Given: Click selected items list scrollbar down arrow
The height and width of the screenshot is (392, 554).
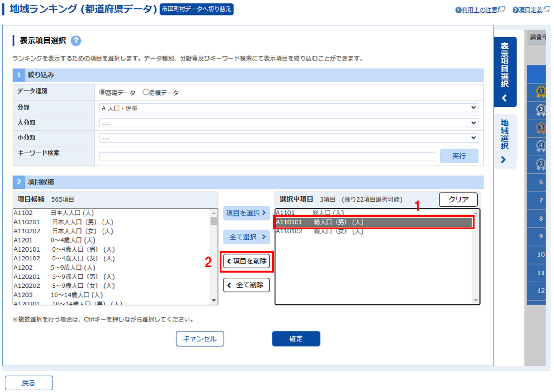Looking at the screenshot, I should [476, 300].
